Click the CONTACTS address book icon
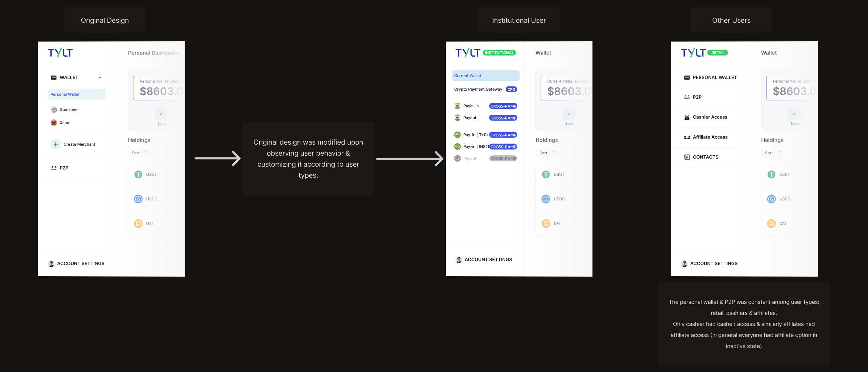 click(x=687, y=157)
